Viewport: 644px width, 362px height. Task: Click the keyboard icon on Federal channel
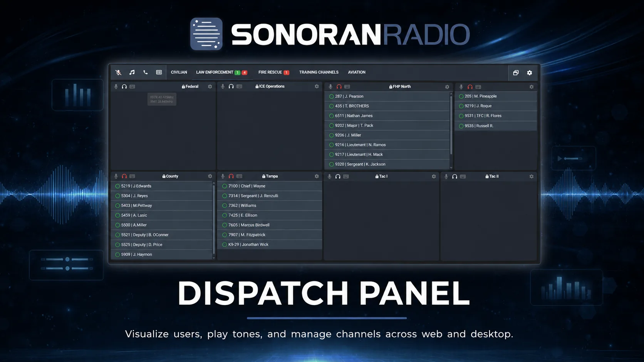click(132, 87)
